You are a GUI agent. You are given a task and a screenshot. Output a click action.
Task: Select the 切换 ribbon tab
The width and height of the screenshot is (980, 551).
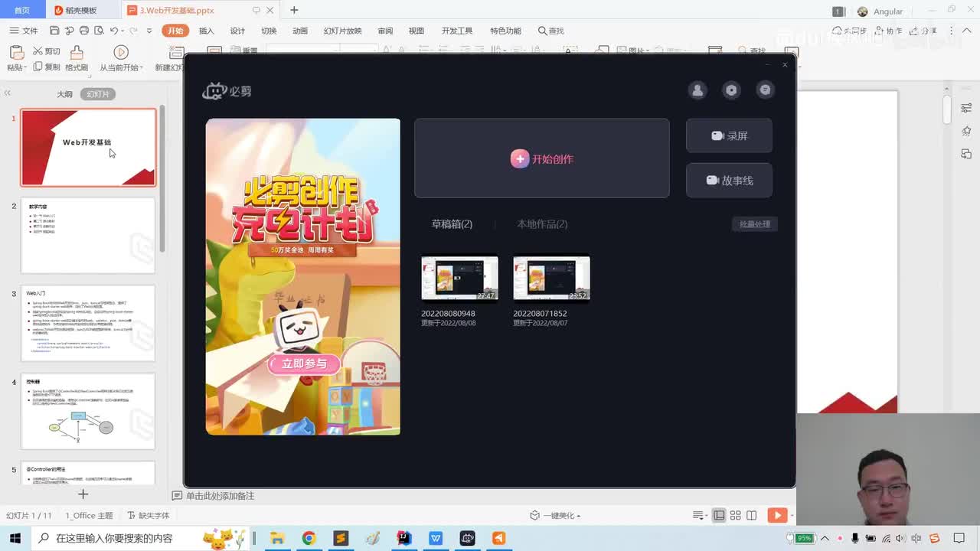[269, 31]
